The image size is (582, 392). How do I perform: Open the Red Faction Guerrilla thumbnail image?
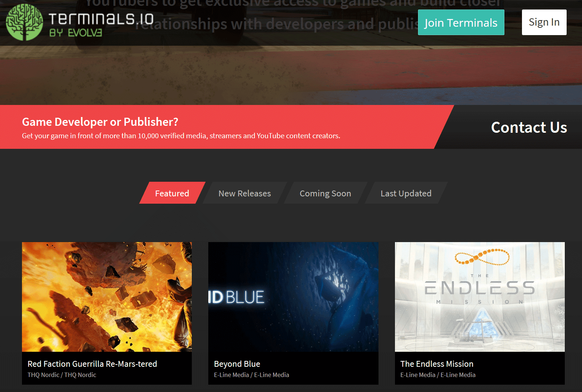[x=107, y=297]
